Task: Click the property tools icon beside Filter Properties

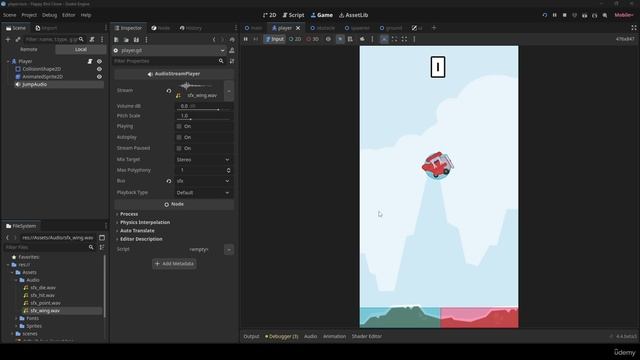Action: [x=232, y=61]
